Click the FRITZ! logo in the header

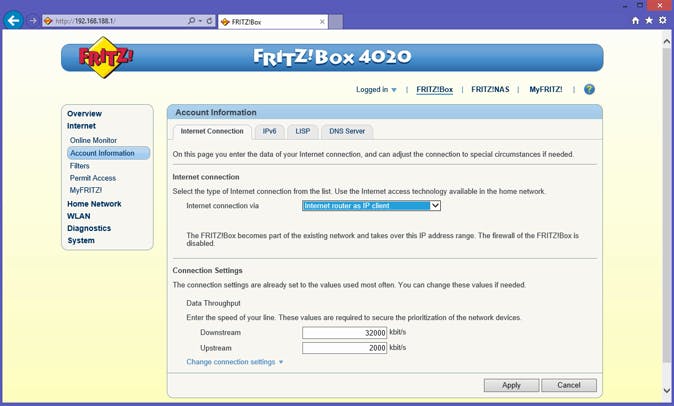[x=106, y=58]
